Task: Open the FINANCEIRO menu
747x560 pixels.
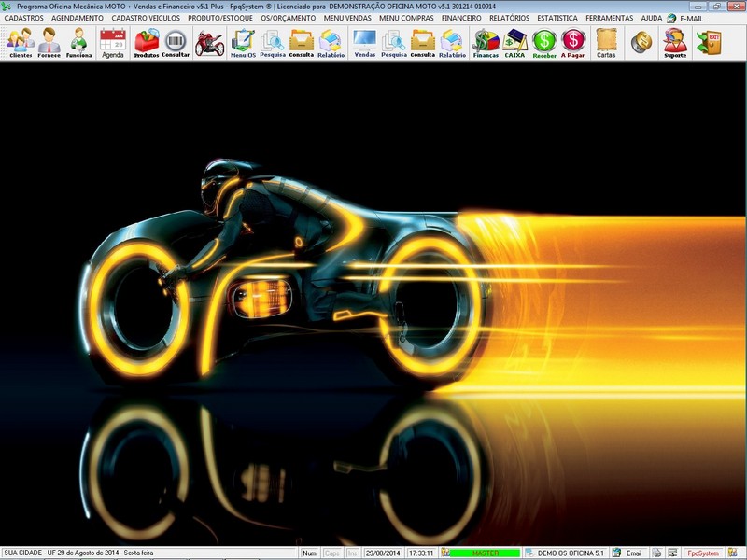Action: coord(461,18)
